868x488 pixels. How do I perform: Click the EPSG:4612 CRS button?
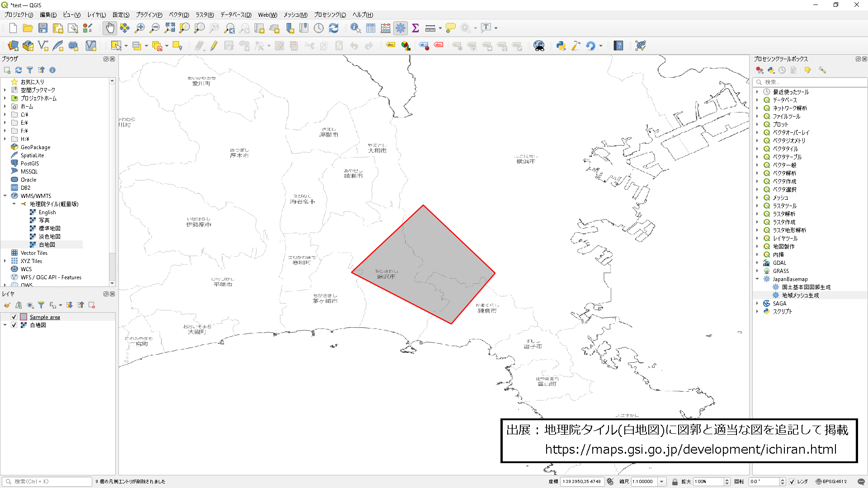coord(831,482)
